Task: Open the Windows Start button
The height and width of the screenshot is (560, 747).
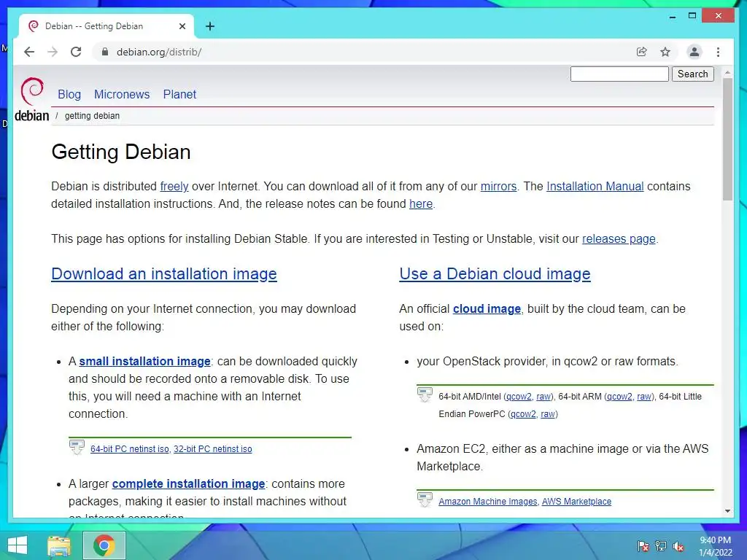Action: point(18,545)
